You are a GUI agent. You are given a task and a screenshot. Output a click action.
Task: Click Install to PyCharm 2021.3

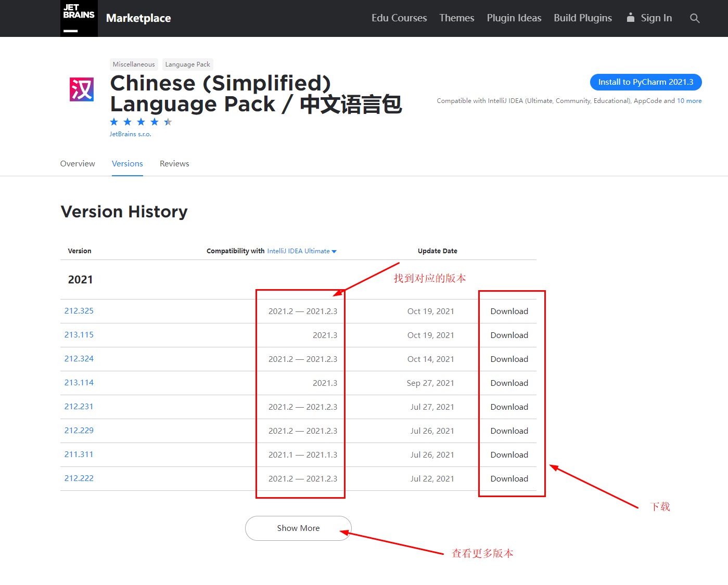tap(645, 82)
